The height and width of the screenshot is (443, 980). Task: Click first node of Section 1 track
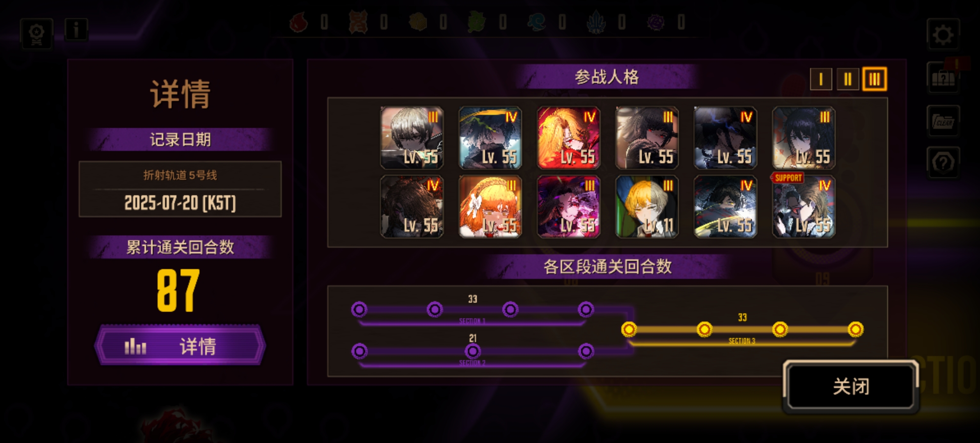click(359, 309)
